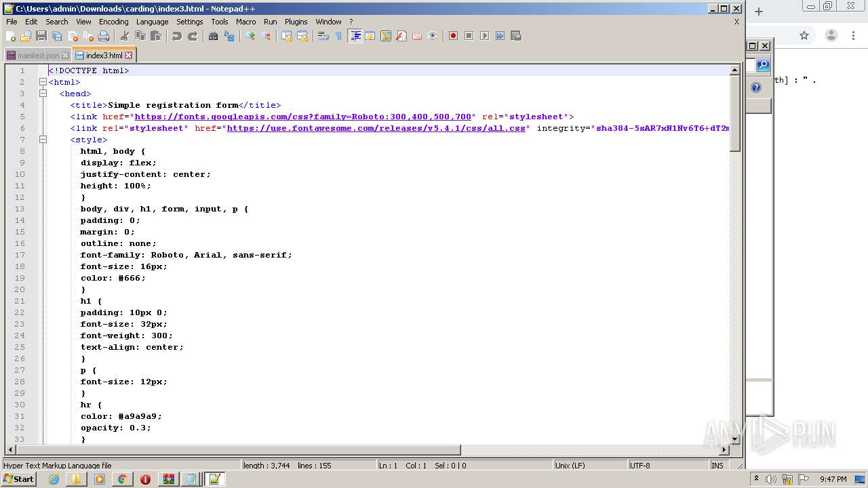868x488 pixels.
Task: Print the document using printer icon
Action: [x=104, y=36]
